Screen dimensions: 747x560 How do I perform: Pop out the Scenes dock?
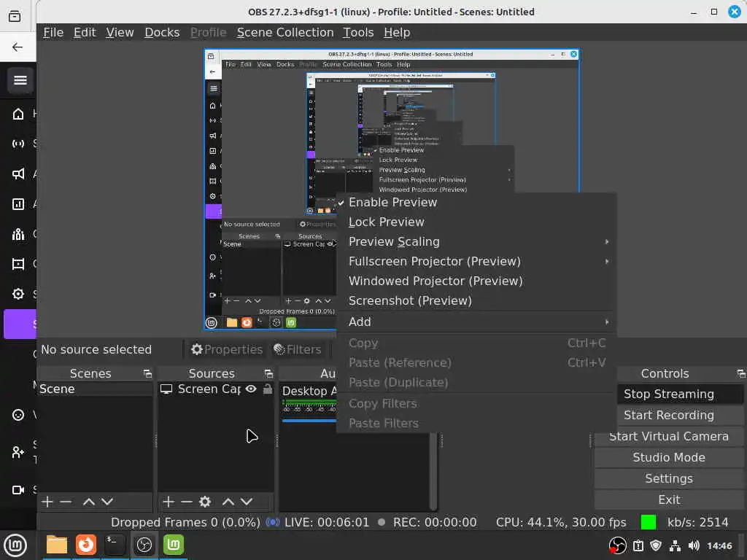click(x=147, y=374)
